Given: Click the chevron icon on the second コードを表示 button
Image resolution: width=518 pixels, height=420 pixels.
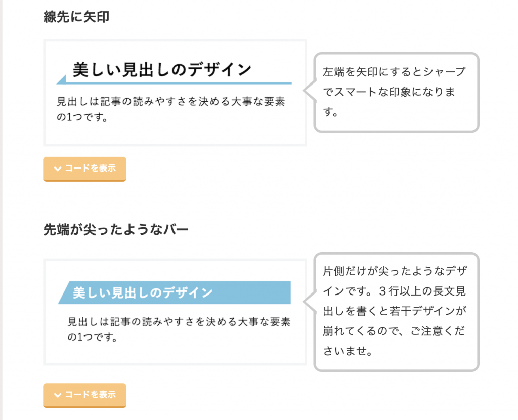Looking at the screenshot, I should click(58, 395).
